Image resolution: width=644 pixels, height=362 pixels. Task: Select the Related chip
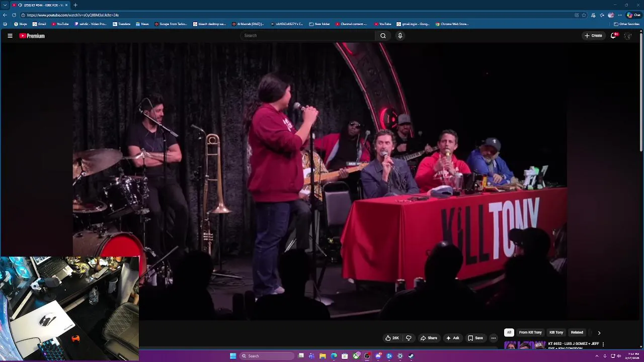(x=577, y=332)
